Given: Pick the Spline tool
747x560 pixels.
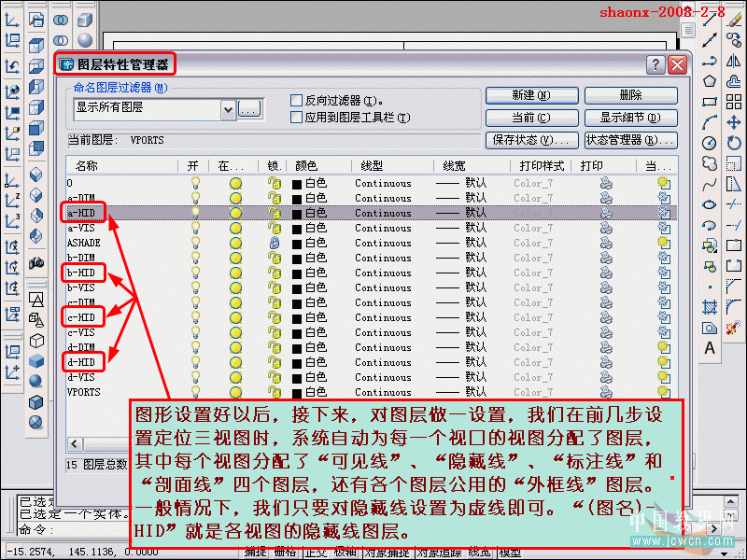Looking at the screenshot, I should click(710, 184).
